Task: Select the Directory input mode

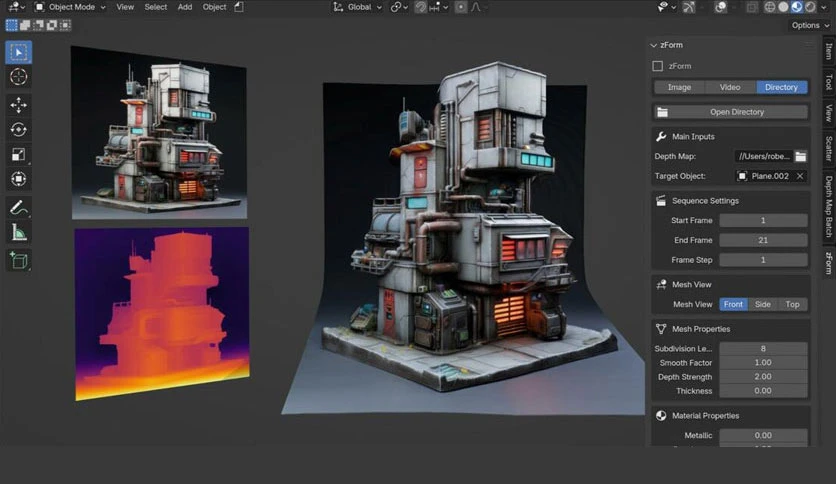Action: 781,87
